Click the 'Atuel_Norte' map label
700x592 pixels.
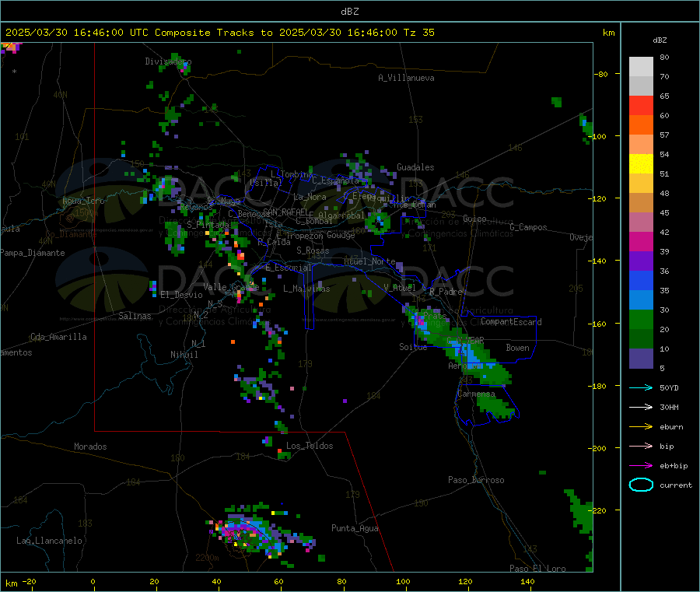[369, 261]
